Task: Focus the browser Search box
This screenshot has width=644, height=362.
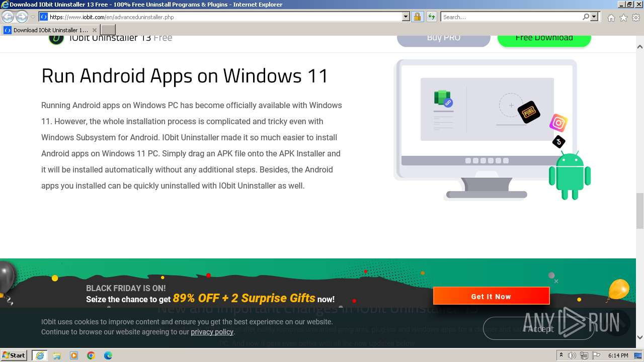Action: [511, 17]
